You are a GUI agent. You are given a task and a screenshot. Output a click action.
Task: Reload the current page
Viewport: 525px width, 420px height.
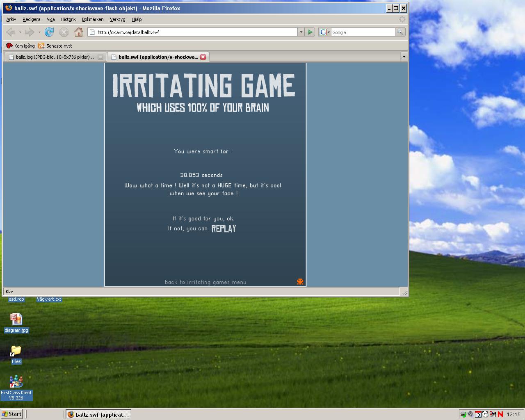49,32
